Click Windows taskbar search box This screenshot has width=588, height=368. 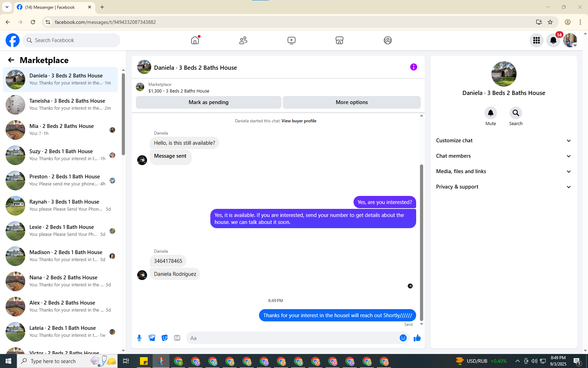[x=67, y=361]
